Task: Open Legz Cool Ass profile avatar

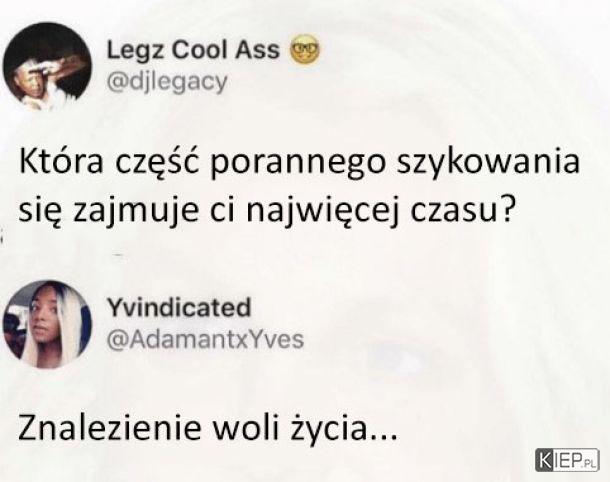Action: (x=47, y=67)
